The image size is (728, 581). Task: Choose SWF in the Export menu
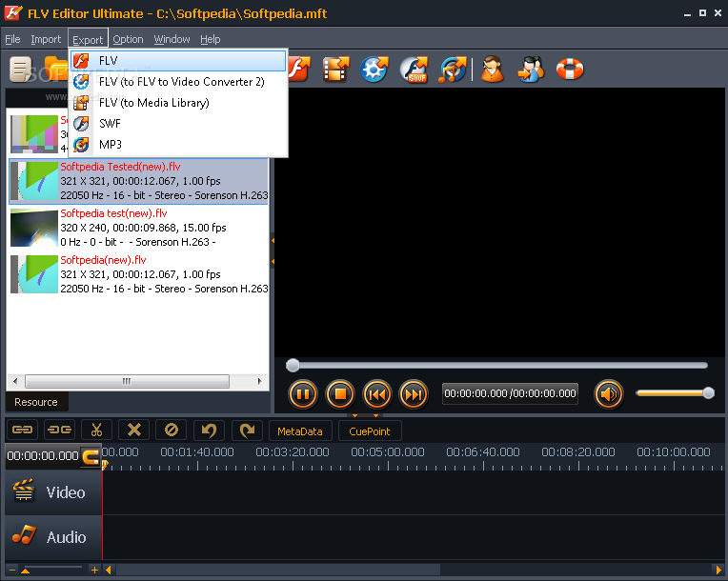pos(178,124)
